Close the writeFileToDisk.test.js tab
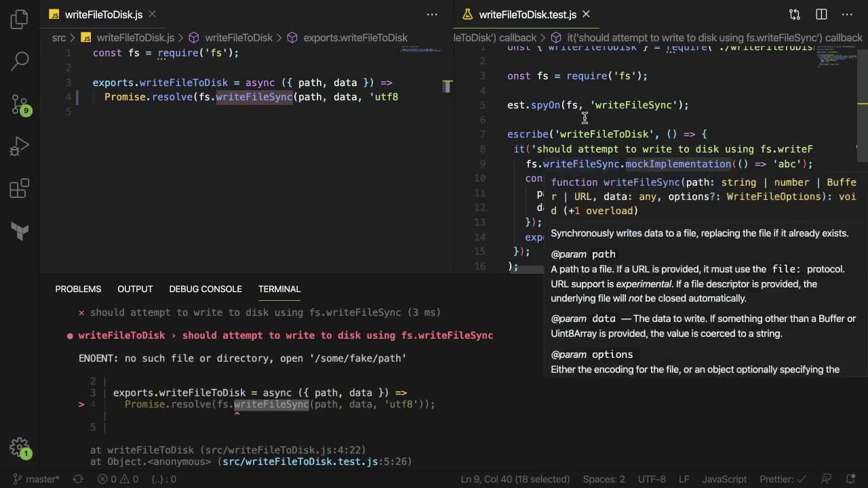Viewport: 868px width, 488px height. tap(586, 14)
